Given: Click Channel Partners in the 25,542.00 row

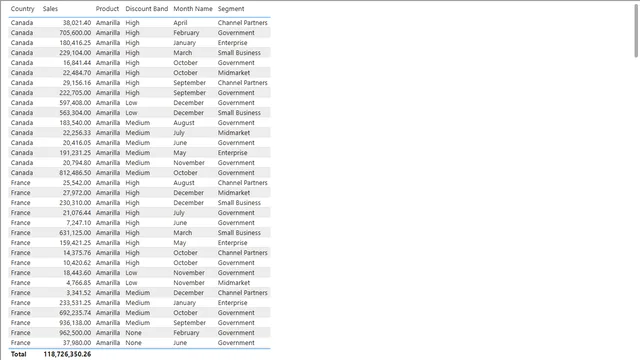Looking at the screenshot, I should (x=242, y=183).
